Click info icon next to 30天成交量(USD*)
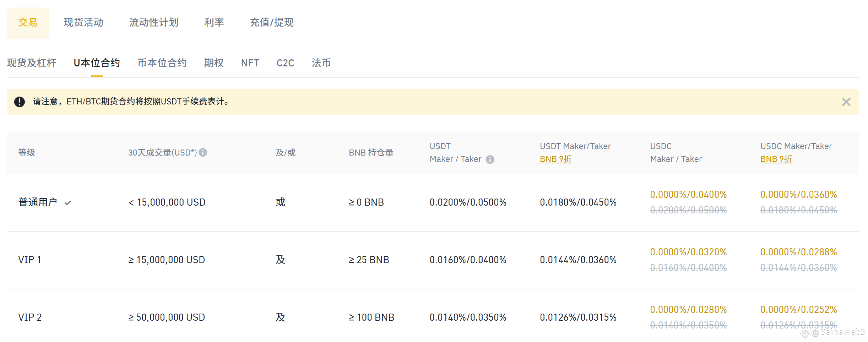This screenshot has width=868, height=342. 203,152
